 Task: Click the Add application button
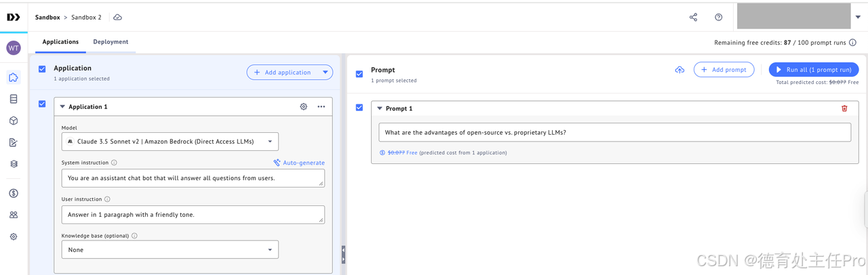[283, 72]
